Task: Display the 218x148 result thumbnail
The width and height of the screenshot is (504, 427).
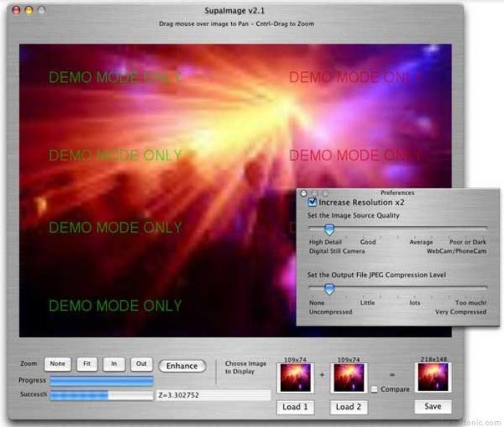Action: [x=433, y=377]
